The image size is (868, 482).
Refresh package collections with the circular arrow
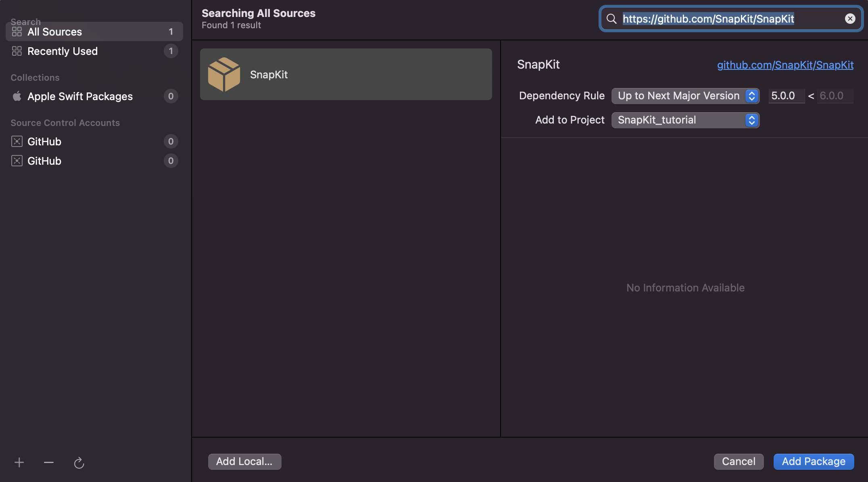(79, 463)
